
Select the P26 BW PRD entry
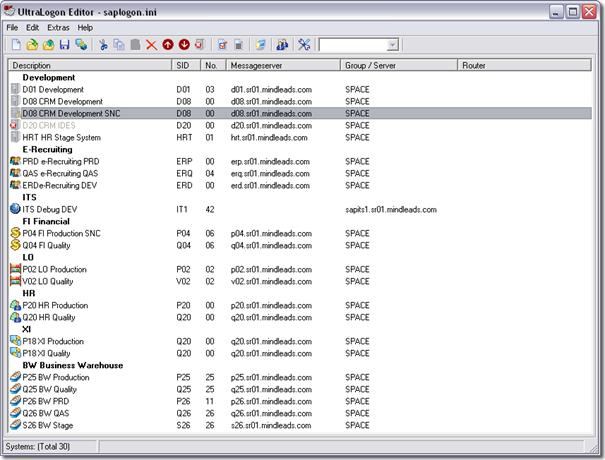click(46, 401)
